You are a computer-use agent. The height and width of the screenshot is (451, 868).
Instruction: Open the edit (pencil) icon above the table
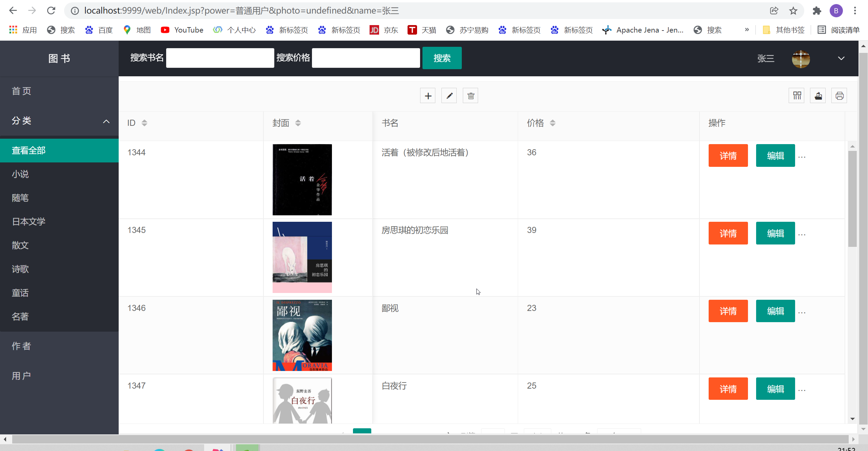coord(449,95)
